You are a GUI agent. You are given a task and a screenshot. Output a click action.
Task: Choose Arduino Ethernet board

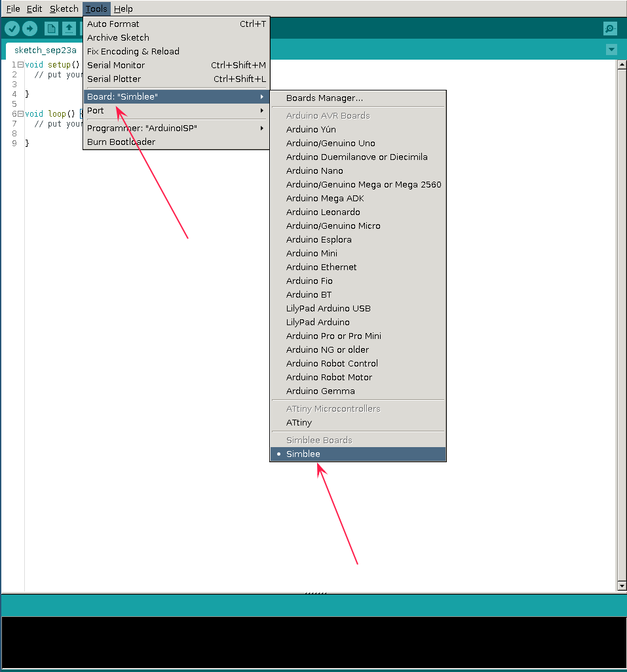click(x=358, y=267)
